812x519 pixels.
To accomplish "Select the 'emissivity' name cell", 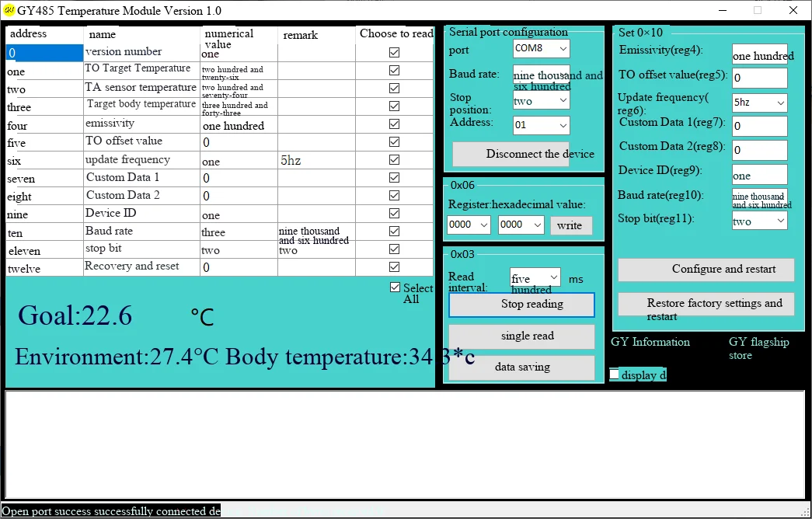I will coord(141,124).
